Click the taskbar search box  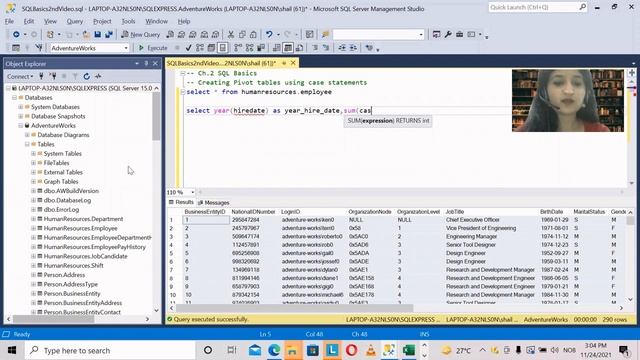tap(110, 350)
